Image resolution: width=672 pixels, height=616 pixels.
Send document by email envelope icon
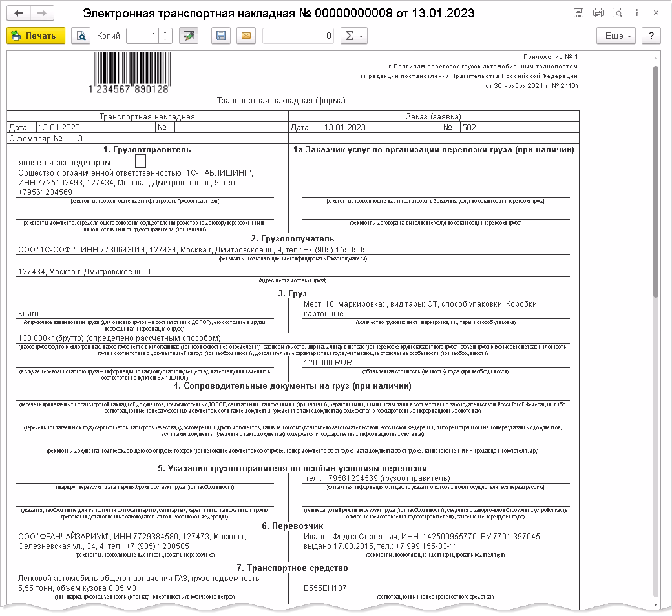click(246, 36)
